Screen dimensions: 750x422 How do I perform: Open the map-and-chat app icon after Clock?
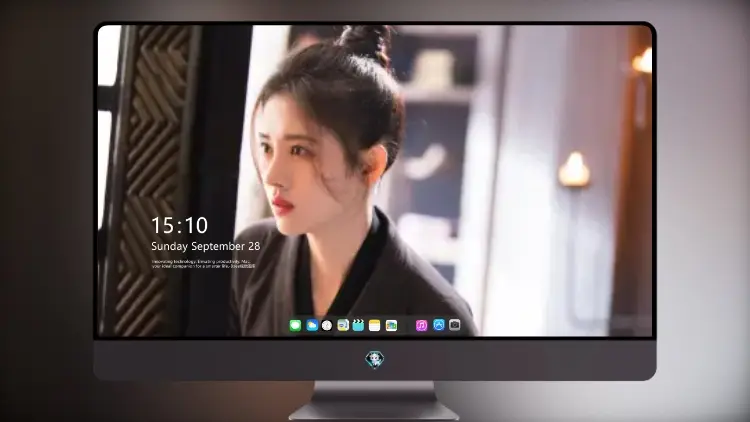point(343,325)
